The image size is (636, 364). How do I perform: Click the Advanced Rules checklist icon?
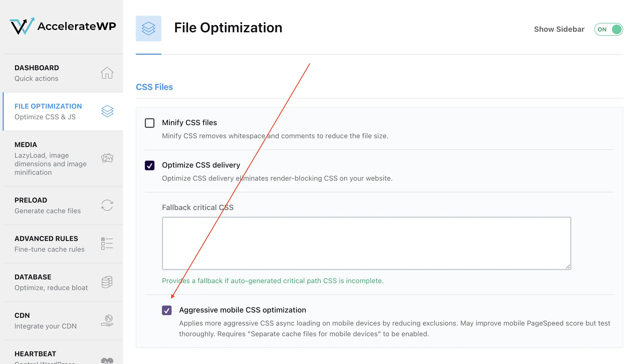(x=107, y=244)
